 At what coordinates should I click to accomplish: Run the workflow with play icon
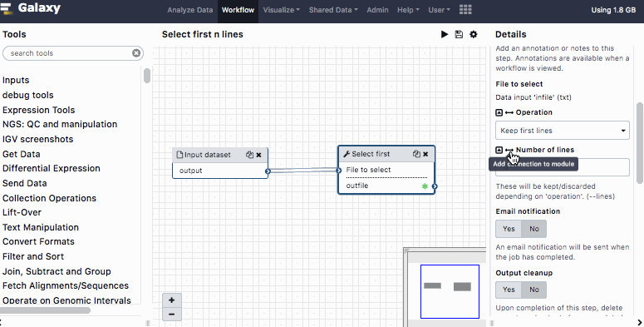click(x=445, y=35)
